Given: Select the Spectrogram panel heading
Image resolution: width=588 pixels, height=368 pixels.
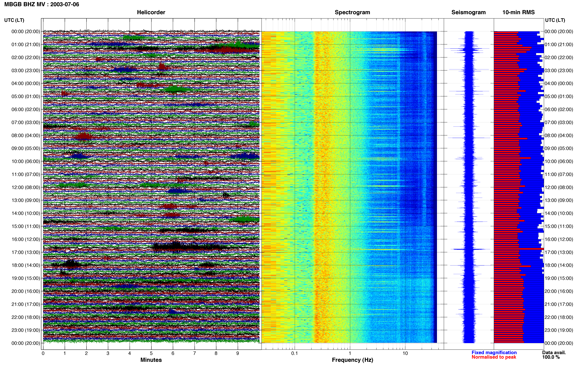Looking at the screenshot, I should [x=352, y=12].
